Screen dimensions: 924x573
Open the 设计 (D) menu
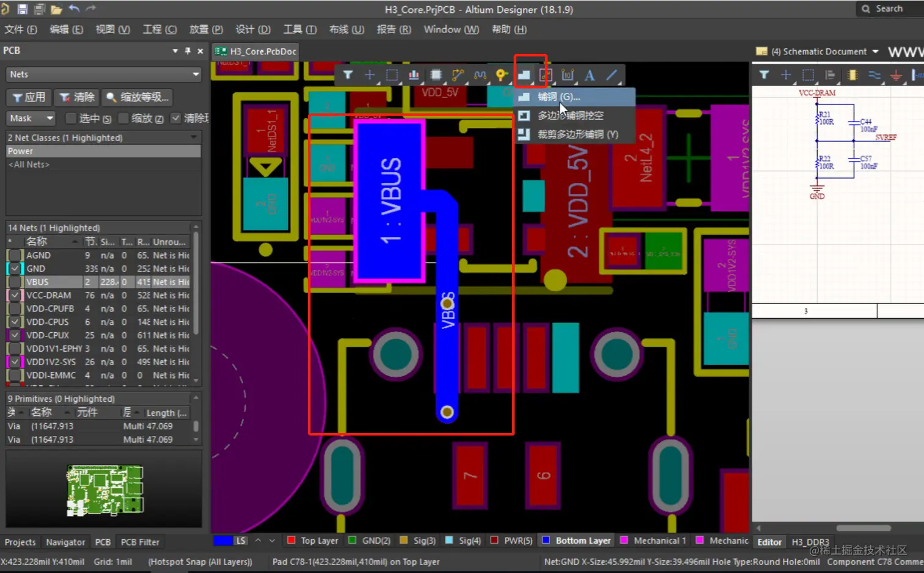pyautogui.click(x=253, y=29)
